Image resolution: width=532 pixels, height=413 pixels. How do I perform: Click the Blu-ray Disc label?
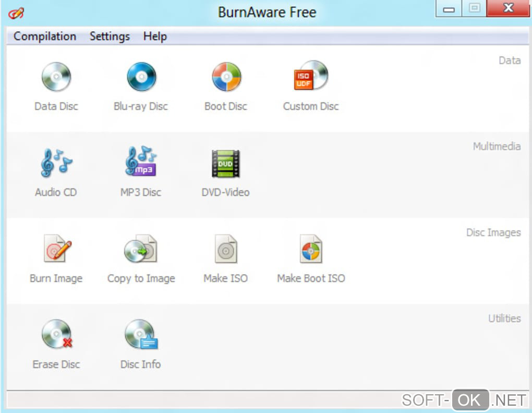click(x=141, y=107)
